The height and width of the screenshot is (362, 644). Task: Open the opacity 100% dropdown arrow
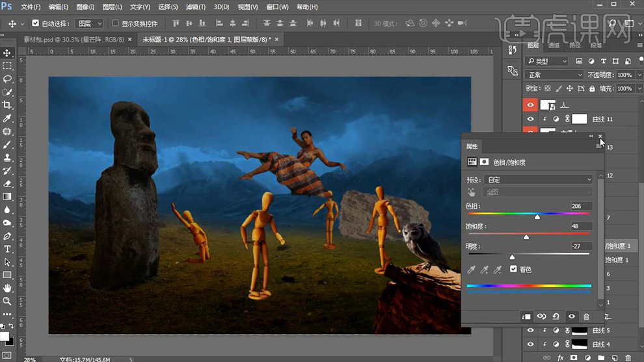click(x=639, y=75)
